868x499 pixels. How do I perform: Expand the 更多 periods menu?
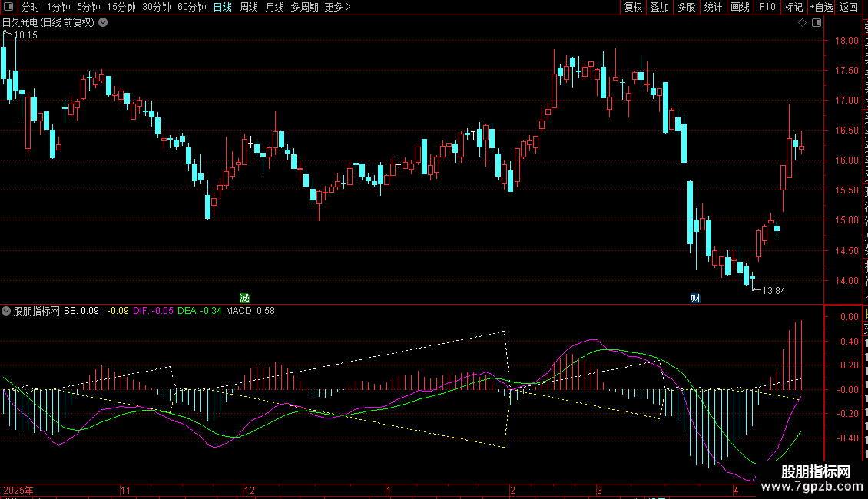tap(337, 7)
